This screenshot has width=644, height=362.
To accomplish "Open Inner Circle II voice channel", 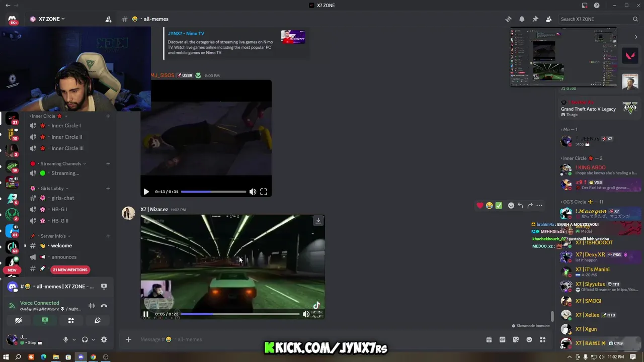I will 66,137.
